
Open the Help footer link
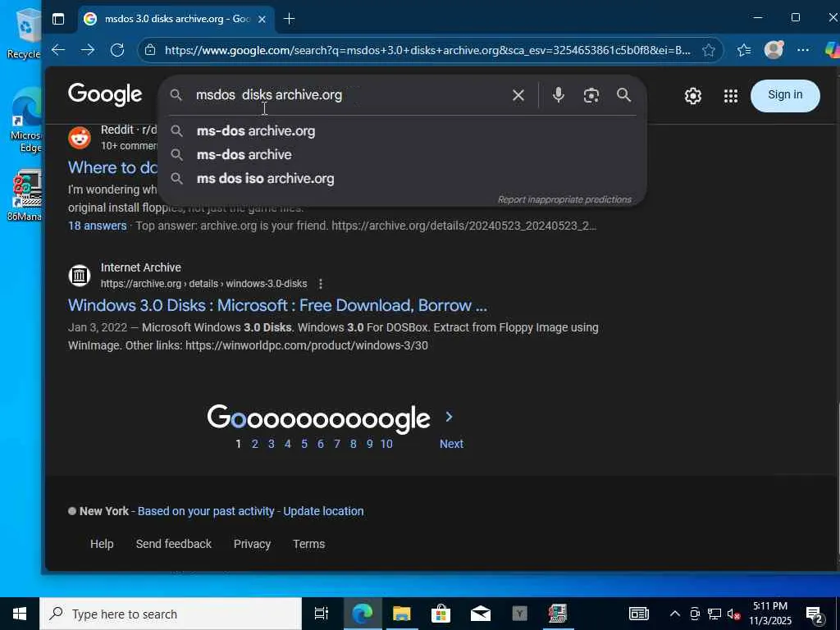click(102, 544)
